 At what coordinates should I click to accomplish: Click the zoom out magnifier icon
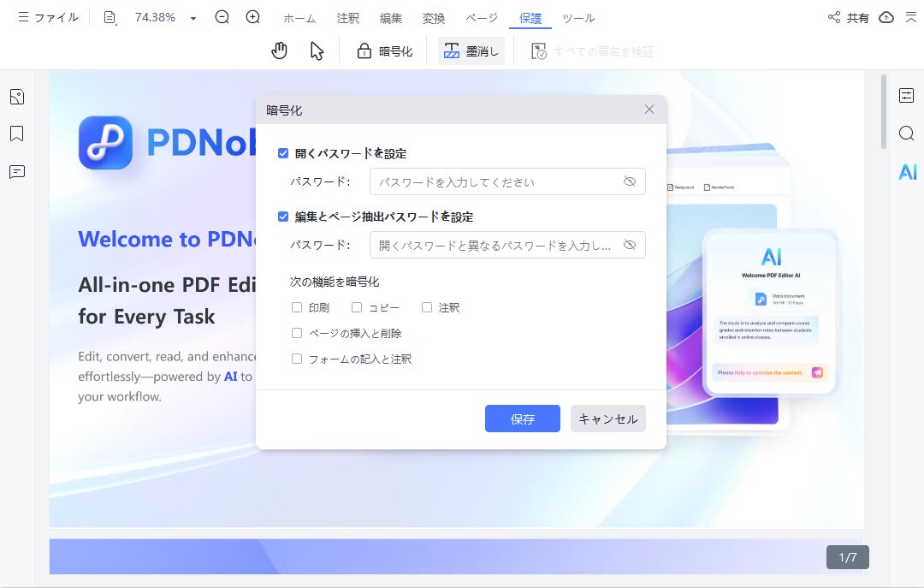tap(222, 17)
